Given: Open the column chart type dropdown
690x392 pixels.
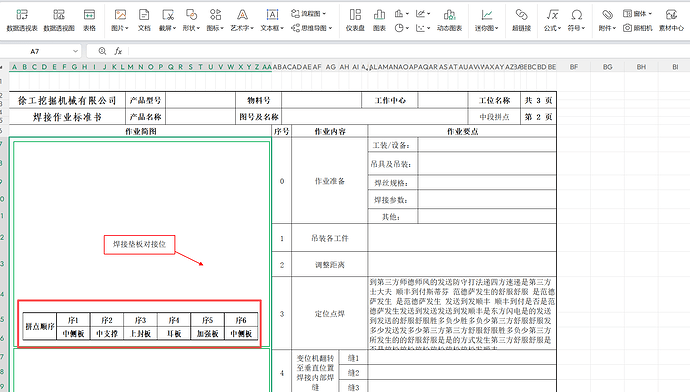Looking at the screenshot, I should click(x=402, y=14).
